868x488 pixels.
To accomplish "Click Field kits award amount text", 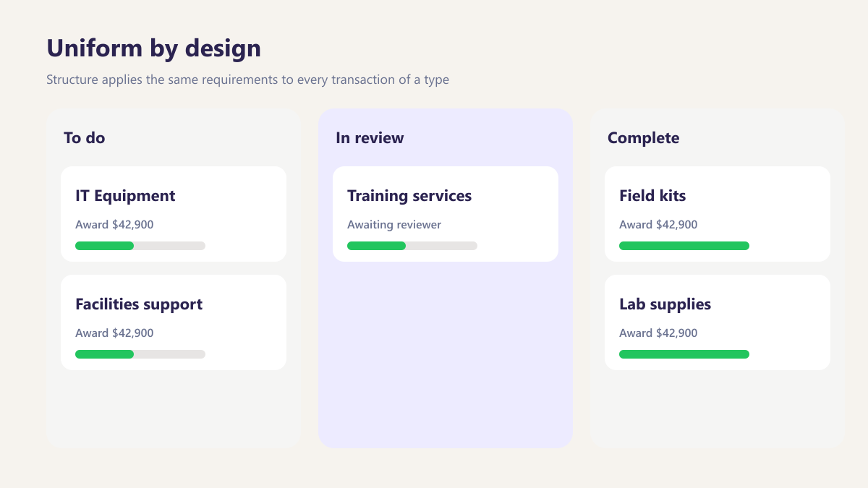I will 658,225.
